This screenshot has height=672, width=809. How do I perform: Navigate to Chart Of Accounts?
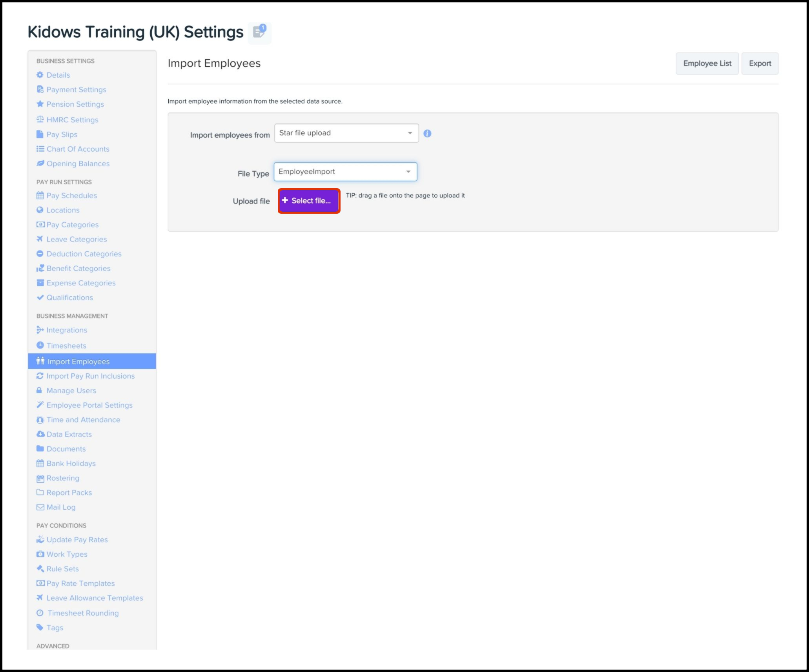pos(78,149)
